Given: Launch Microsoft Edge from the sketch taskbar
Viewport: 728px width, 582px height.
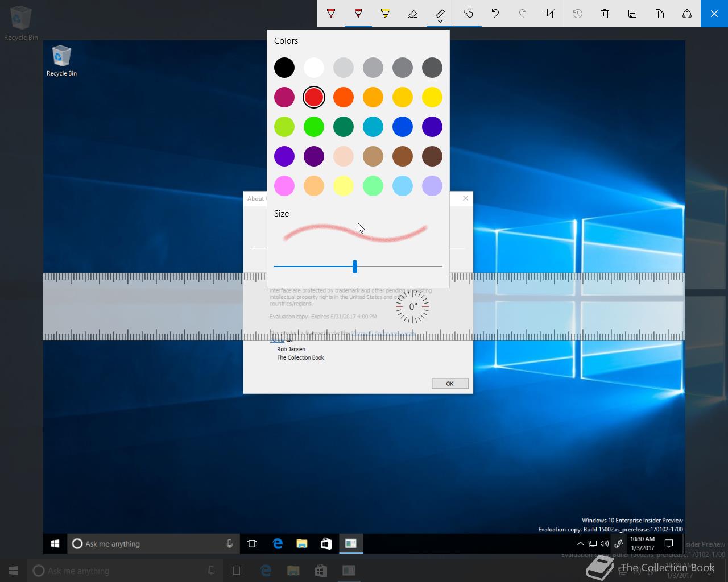Looking at the screenshot, I should pyautogui.click(x=278, y=544).
